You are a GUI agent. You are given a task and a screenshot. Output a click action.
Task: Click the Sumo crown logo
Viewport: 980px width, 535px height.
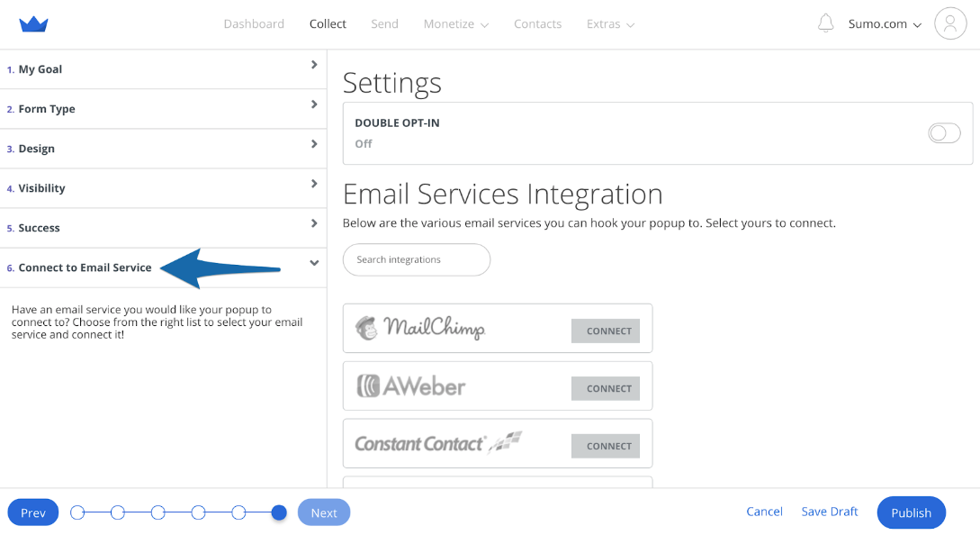tap(34, 24)
